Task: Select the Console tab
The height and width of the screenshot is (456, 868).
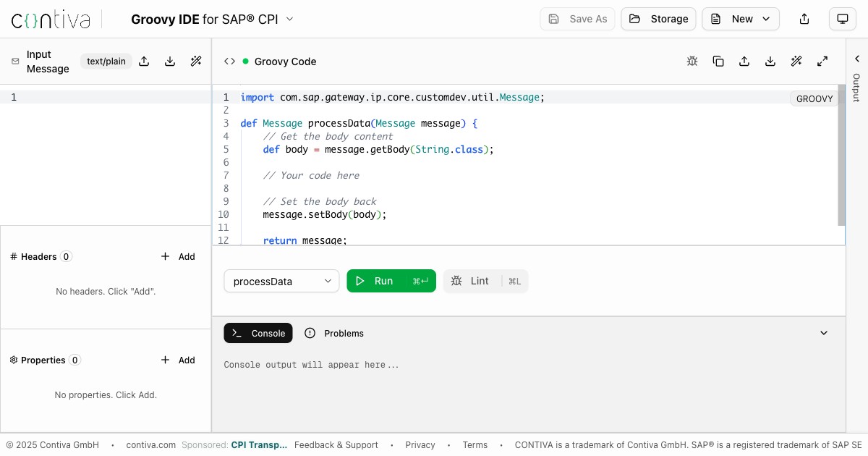Action: [258, 333]
